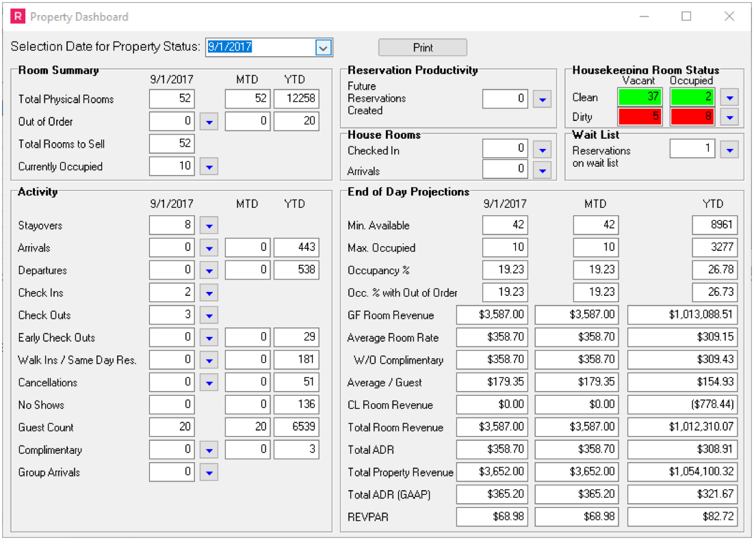This screenshot has height=540, width=756.
Task: Click the Property Dashboard app icon in title bar
Action: pos(18,16)
